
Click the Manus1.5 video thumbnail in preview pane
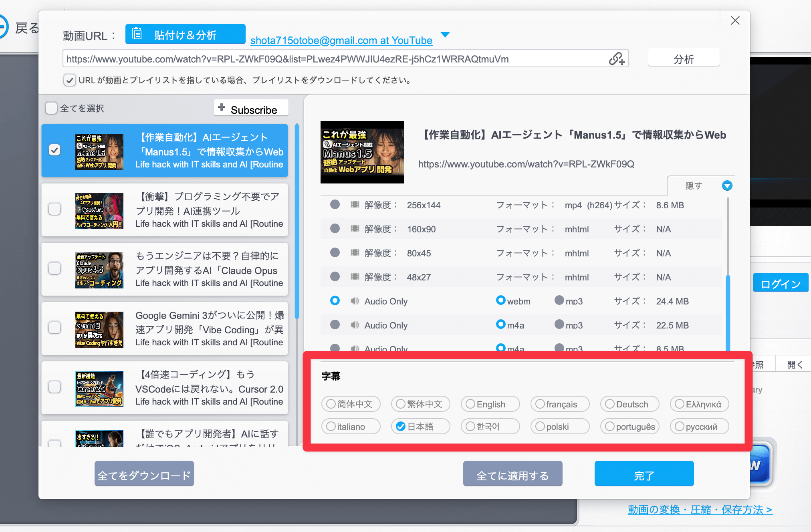(362, 152)
